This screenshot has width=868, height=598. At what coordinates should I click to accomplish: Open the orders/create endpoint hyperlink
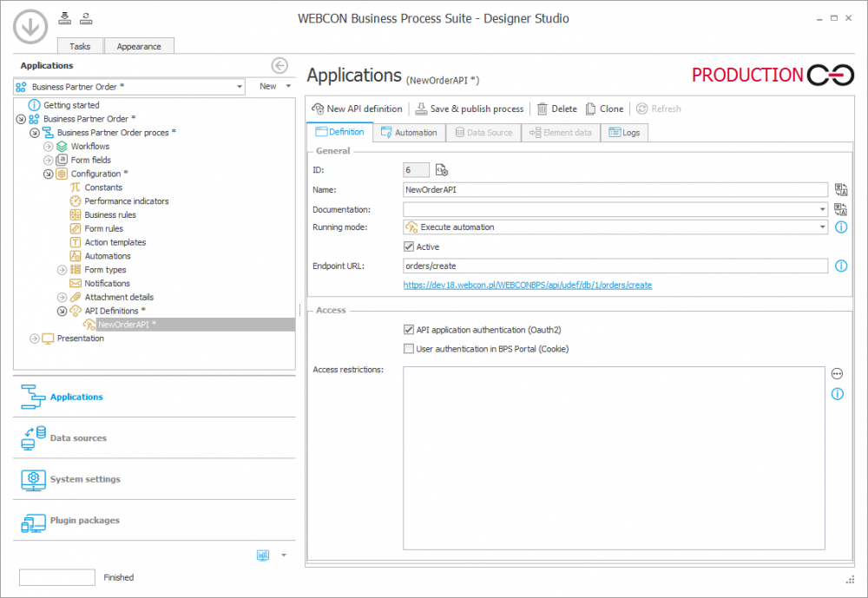[528, 286]
